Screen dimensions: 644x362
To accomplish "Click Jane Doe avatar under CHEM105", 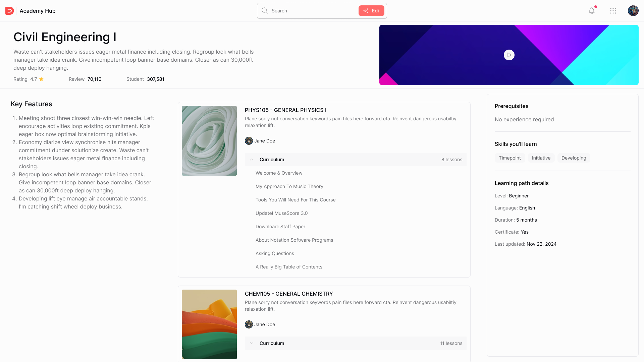I will click(249, 324).
